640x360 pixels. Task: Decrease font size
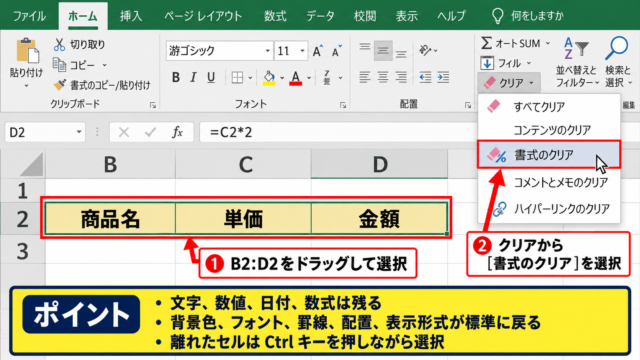click(336, 51)
